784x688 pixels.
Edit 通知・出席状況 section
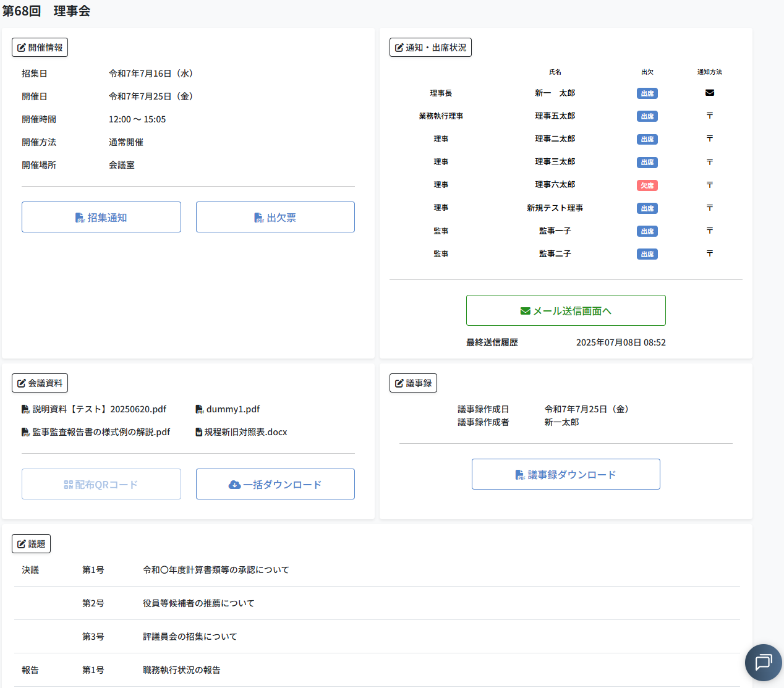pyautogui.click(x=430, y=48)
